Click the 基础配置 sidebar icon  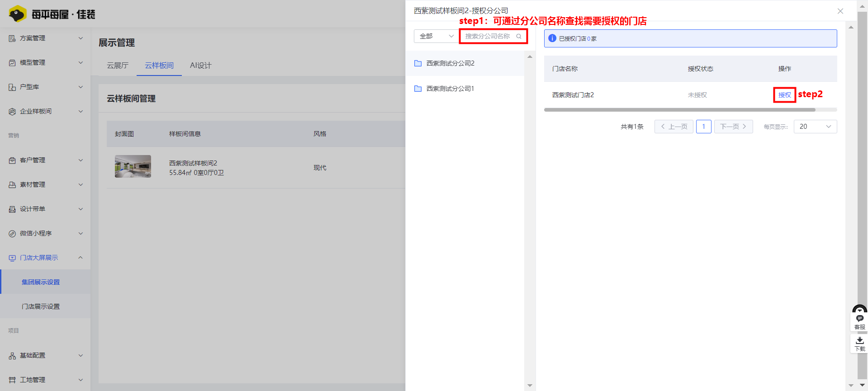pos(12,356)
